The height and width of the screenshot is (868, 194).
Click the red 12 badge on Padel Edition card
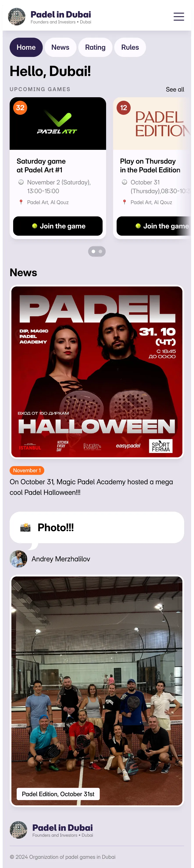pos(123,108)
